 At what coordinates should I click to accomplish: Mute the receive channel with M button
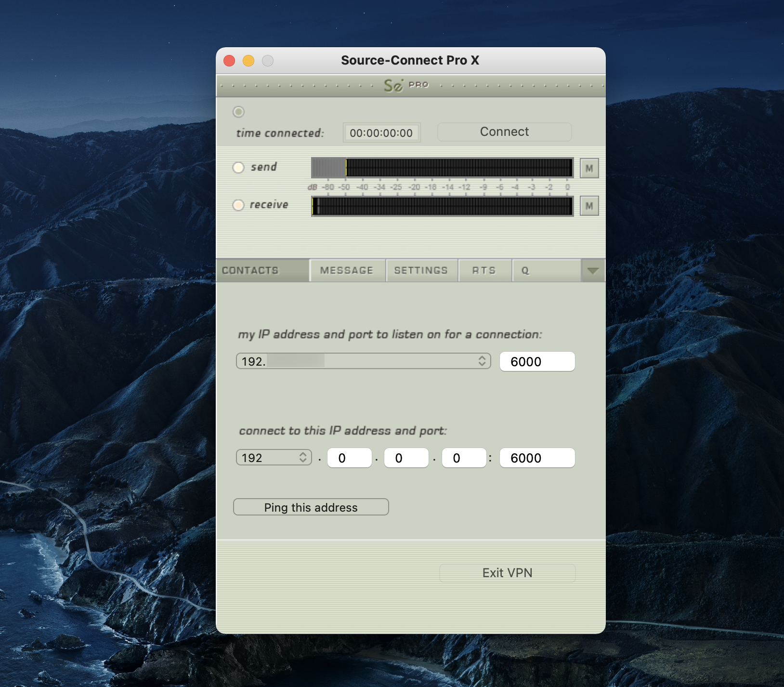click(x=589, y=206)
